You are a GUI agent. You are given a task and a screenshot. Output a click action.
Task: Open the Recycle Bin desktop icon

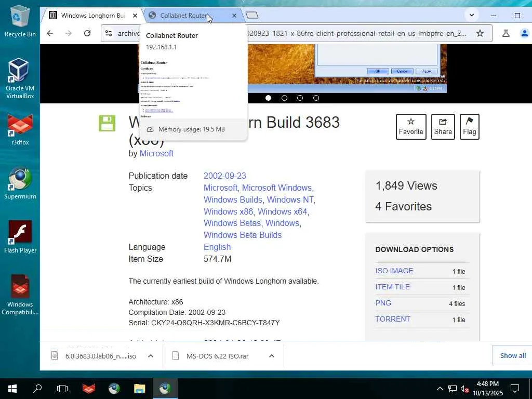[x=20, y=21]
